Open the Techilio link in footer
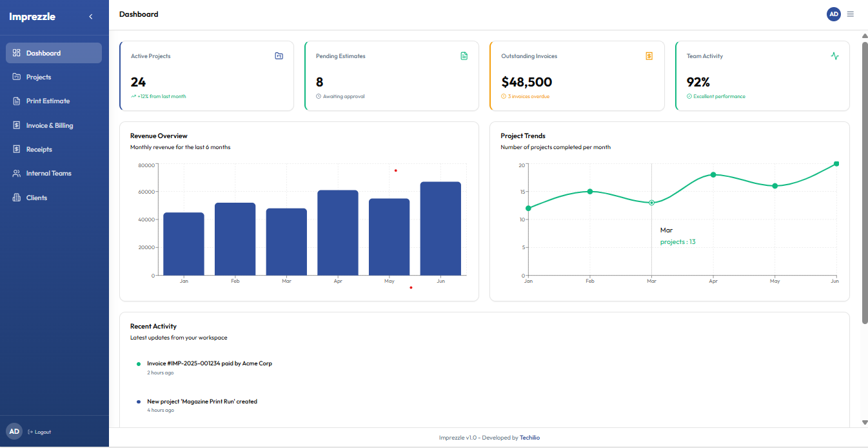The height and width of the screenshot is (448, 868). pyautogui.click(x=530, y=438)
